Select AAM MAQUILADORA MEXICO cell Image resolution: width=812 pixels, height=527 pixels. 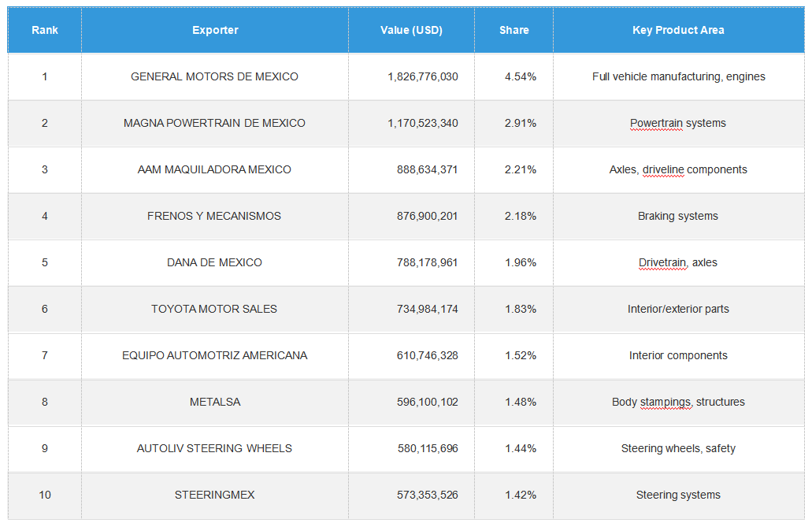point(215,170)
